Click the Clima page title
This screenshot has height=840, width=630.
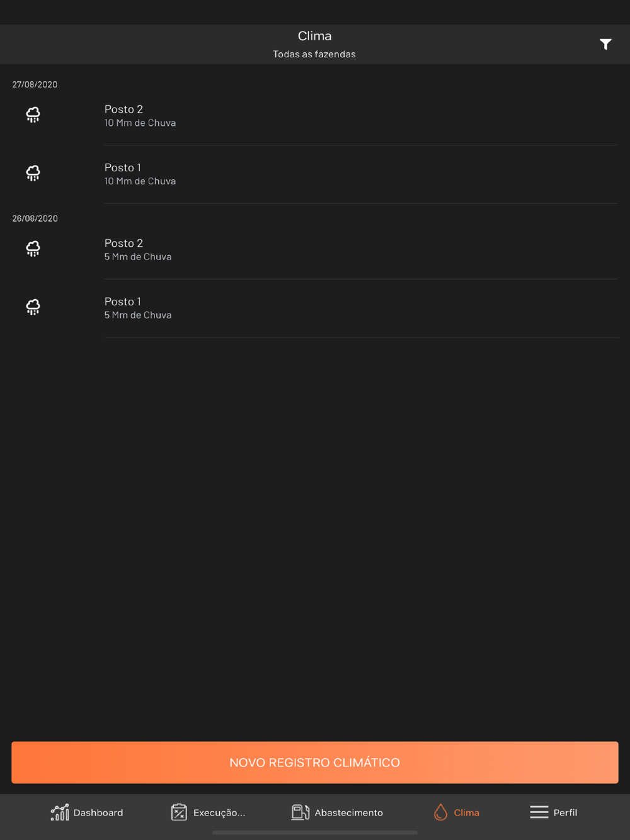click(x=314, y=36)
